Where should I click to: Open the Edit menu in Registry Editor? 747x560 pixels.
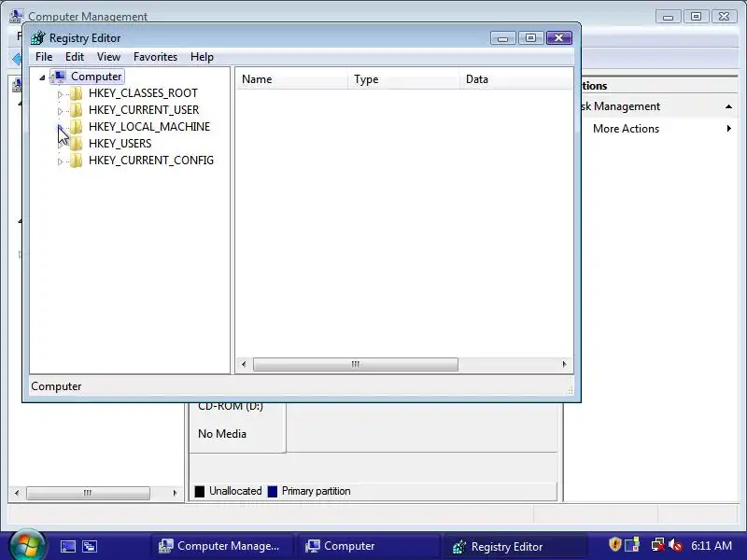point(75,57)
